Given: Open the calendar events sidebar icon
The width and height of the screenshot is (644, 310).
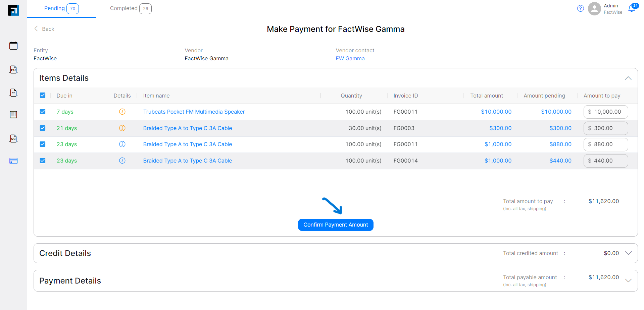Looking at the screenshot, I should (13, 46).
